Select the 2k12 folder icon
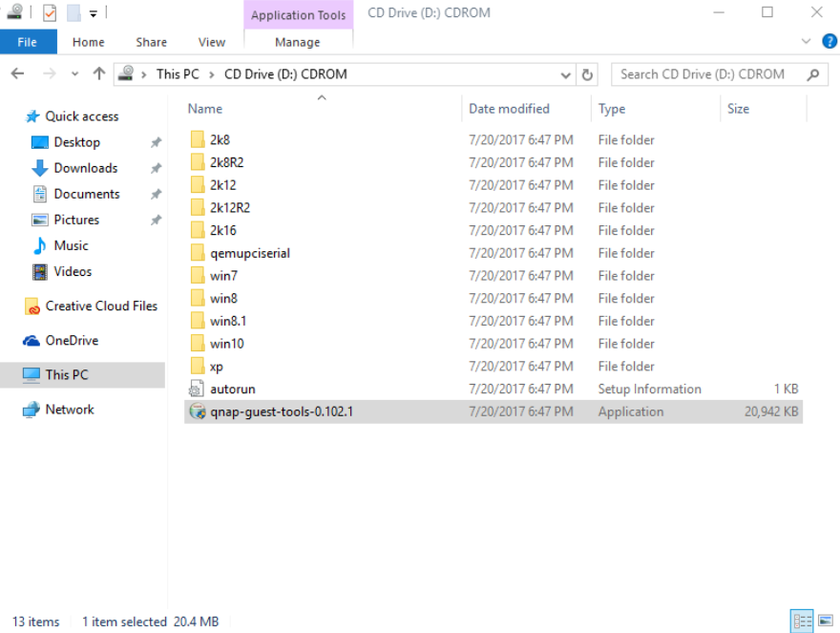 pos(198,185)
